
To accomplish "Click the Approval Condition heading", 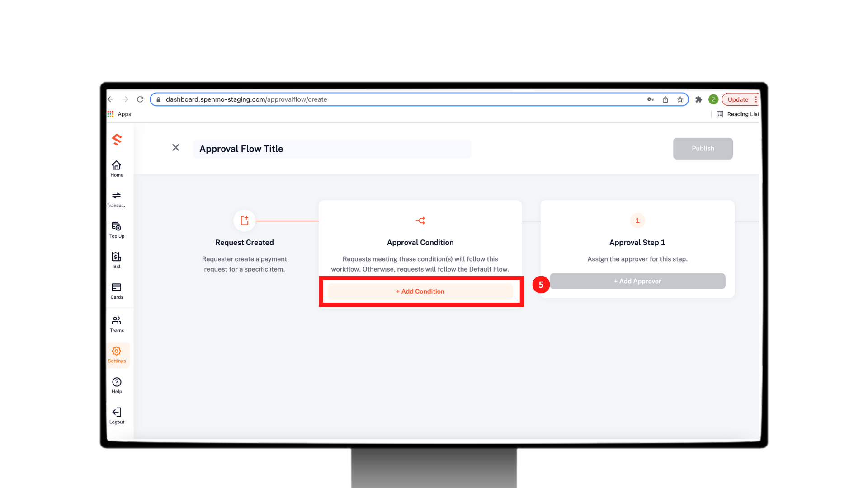I will [420, 243].
